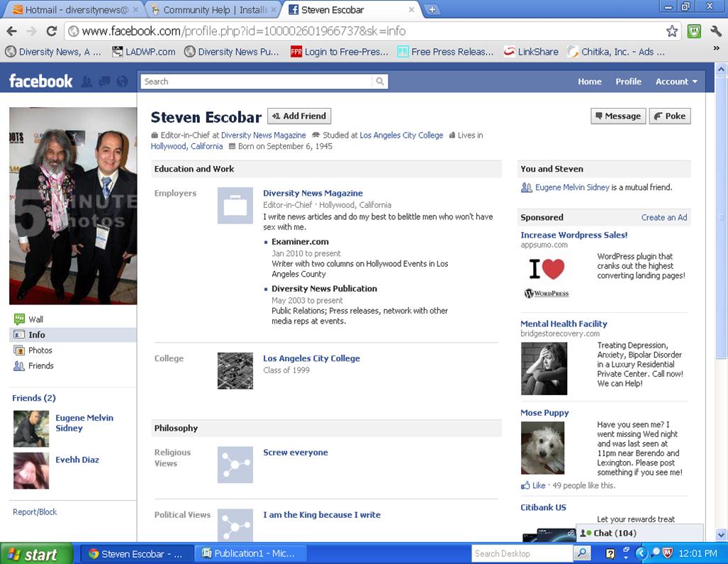Reload the page with the refresh icon

click(52, 31)
